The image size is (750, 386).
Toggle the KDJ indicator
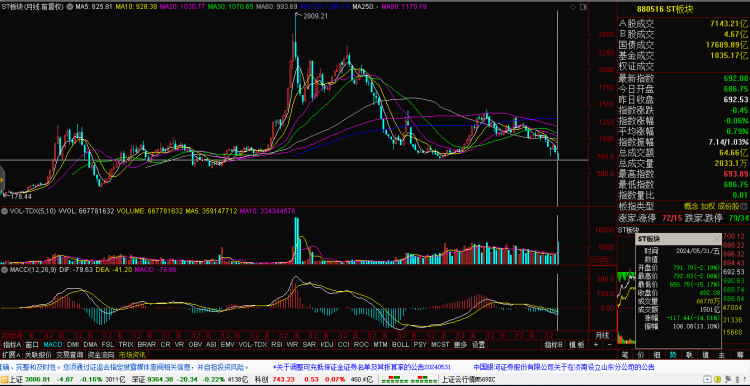pos(327,344)
